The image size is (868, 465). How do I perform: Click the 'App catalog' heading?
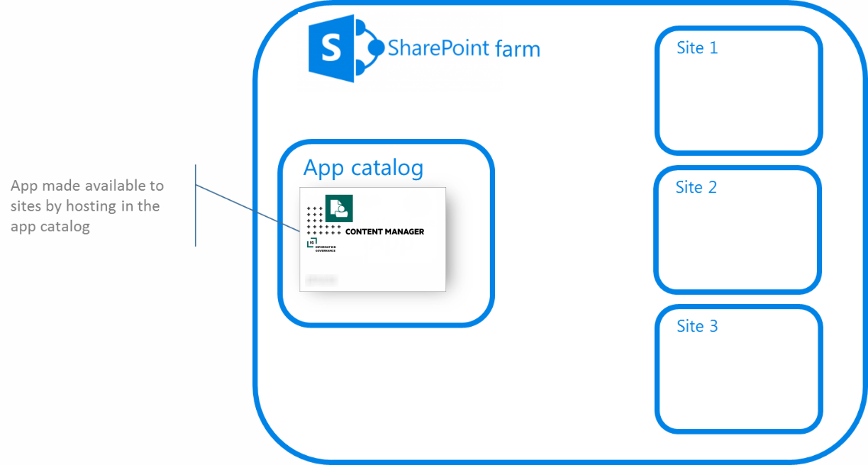(x=363, y=168)
